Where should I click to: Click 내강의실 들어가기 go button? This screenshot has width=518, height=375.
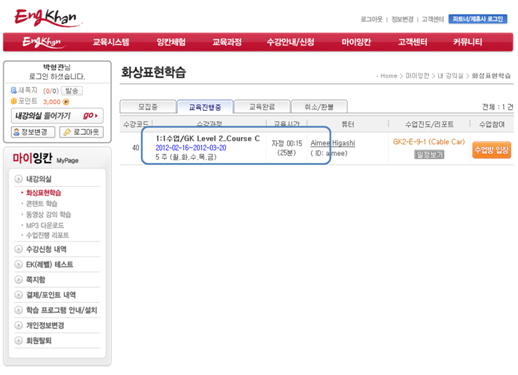point(57,116)
